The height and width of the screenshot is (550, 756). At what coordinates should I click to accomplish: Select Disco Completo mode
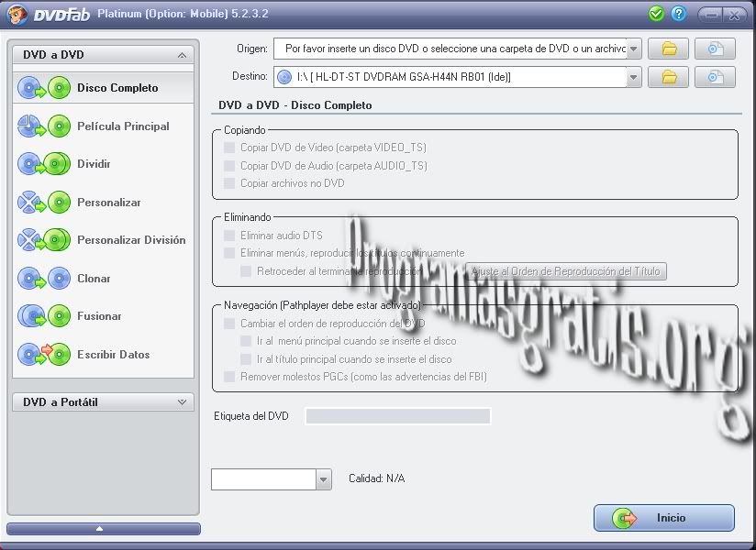coord(103,88)
